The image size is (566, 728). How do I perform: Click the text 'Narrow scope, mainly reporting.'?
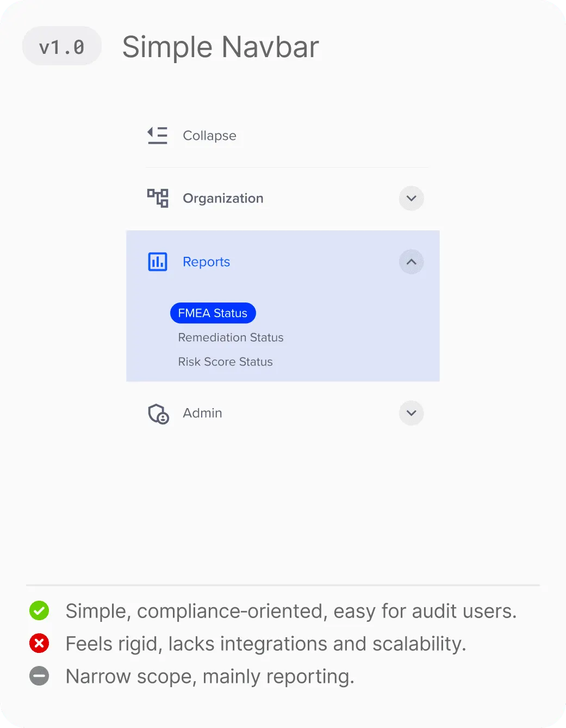tap(210, 676)
